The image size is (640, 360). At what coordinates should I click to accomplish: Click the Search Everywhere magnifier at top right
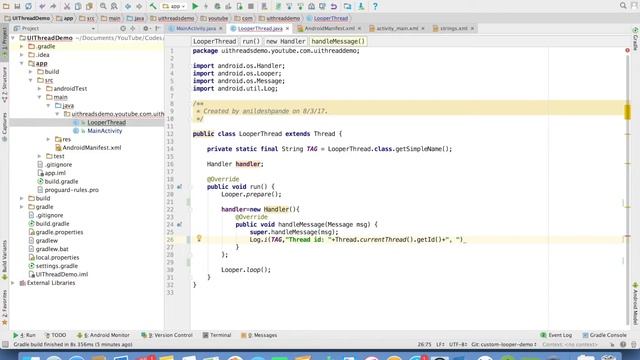(623, 6)
